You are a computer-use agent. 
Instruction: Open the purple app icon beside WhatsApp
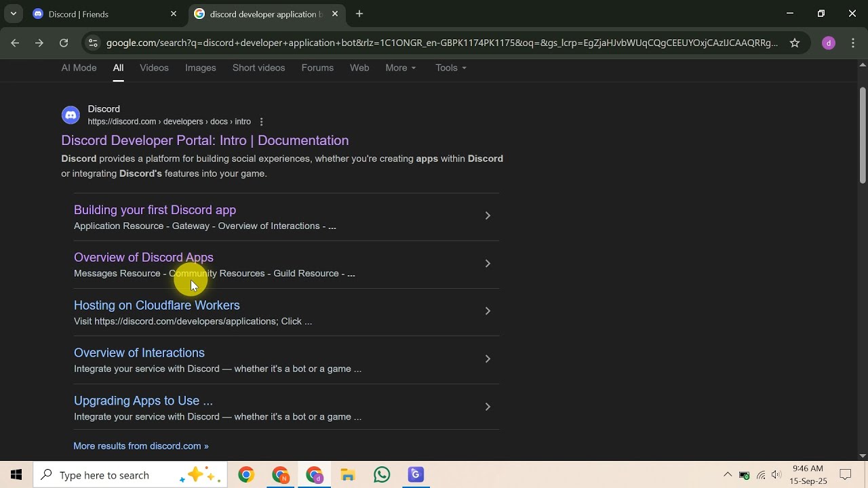tap(416, 475)
